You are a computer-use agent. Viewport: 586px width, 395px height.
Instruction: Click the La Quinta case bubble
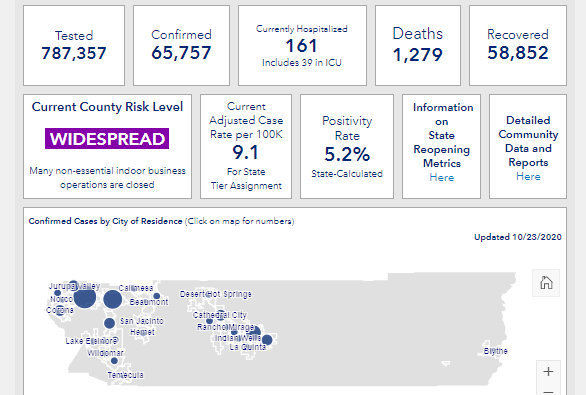[x=267, y=340]
